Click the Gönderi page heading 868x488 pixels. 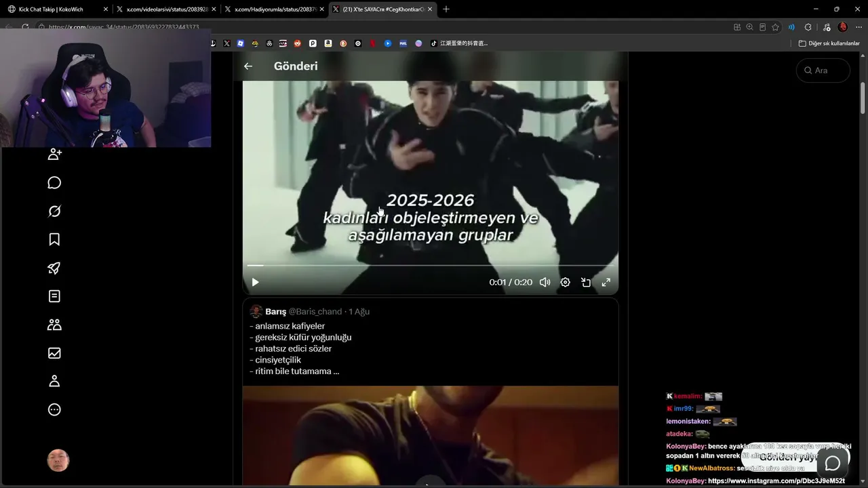point(296,66)
